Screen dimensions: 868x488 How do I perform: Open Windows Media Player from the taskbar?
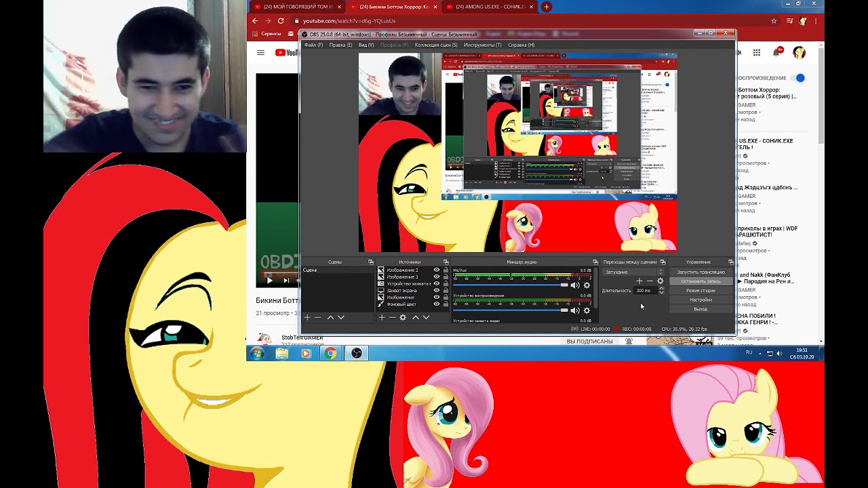306,353
